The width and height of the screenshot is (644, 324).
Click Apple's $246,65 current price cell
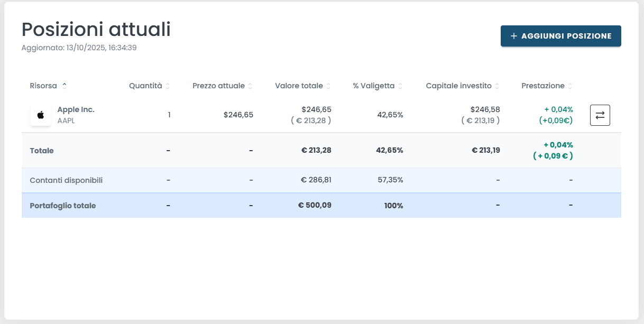pos(238,115)
